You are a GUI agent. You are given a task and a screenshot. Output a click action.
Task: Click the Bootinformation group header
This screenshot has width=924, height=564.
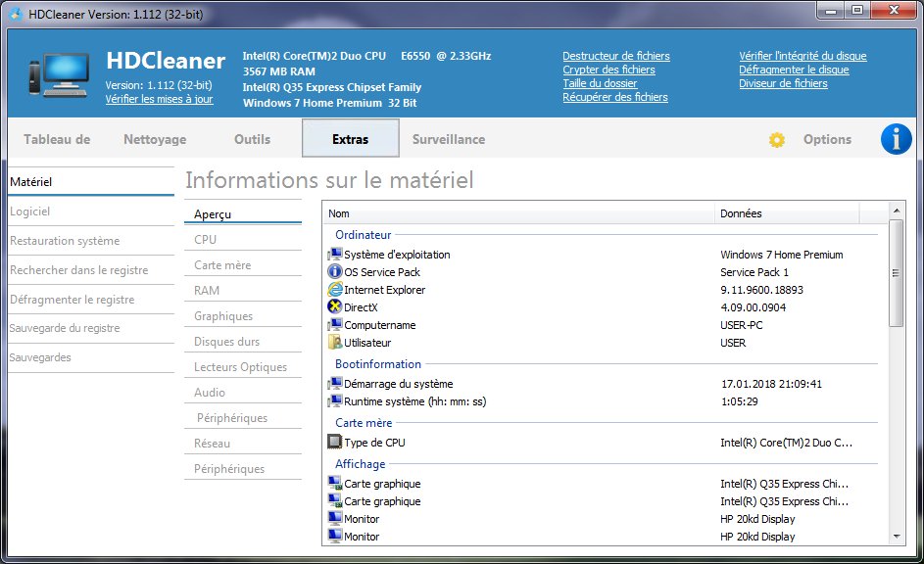click(378, 364)
